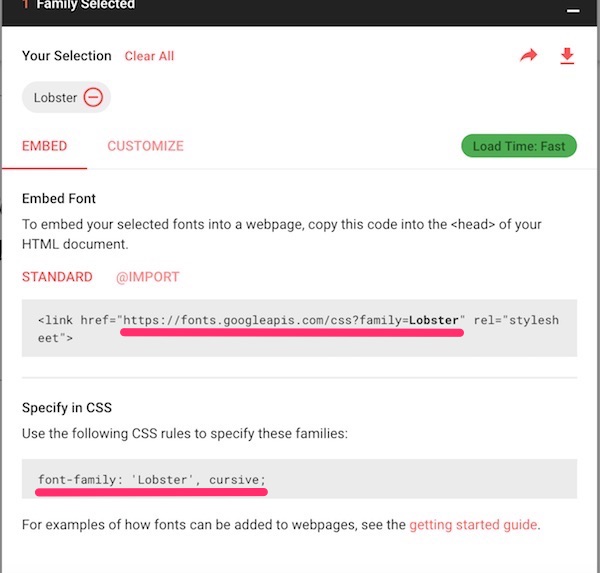
Task: Click the link href embed code block
Action: pyautogui.click(x=299, y=328)
